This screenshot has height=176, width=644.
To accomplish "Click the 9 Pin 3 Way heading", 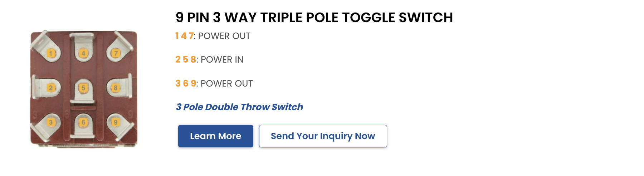I will [x=314, y=18].
